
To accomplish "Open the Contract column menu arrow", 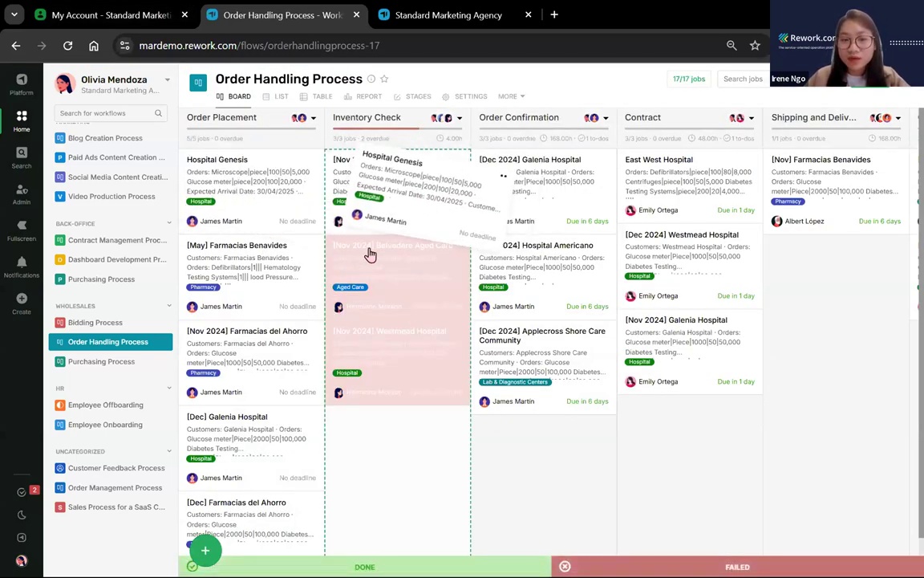I will (752, 118).
